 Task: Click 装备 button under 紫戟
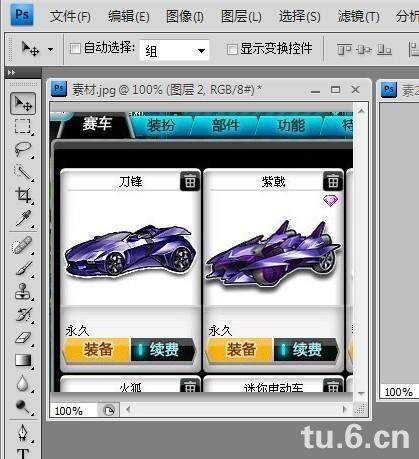[x=240, y=350]
